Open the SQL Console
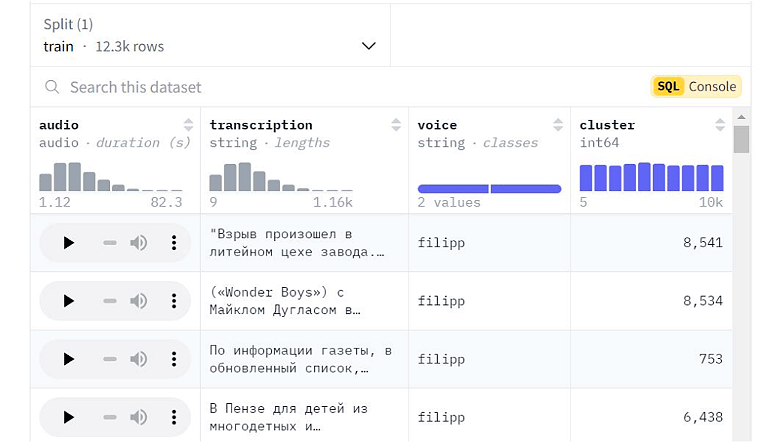This screenshot has width=780, height=442. click(x=696, y=87)
